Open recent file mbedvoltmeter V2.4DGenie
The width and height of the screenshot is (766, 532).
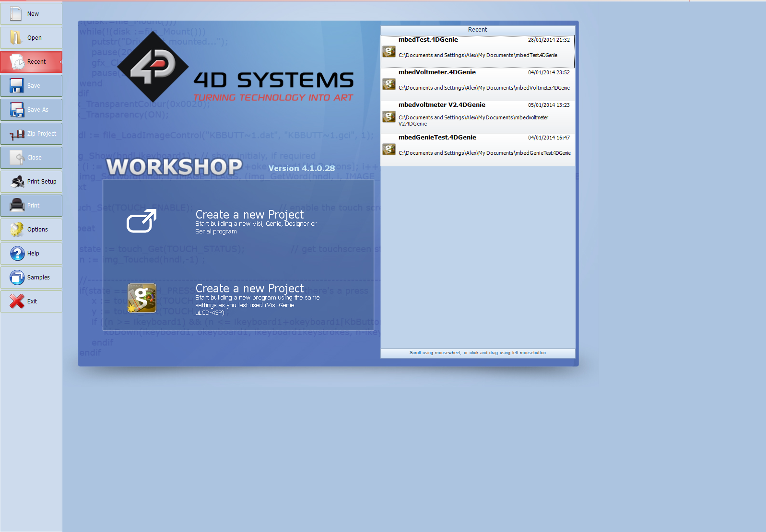tap(478, 117)
